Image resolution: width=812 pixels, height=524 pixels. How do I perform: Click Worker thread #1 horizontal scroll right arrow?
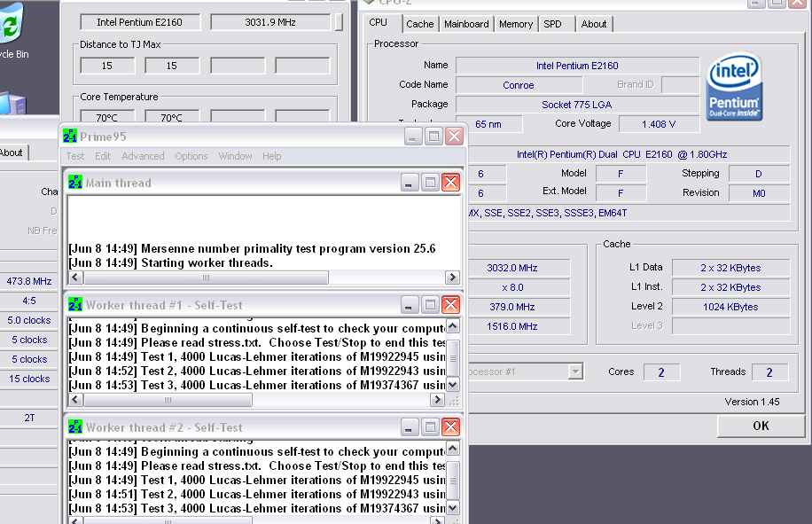pyautogui.click(x=438, y=399)
